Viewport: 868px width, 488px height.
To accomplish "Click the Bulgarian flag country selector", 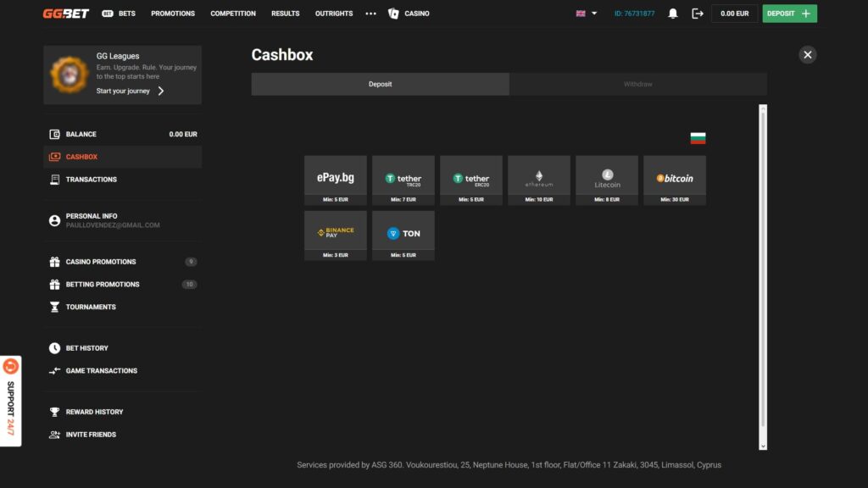I will pos(698,138).
